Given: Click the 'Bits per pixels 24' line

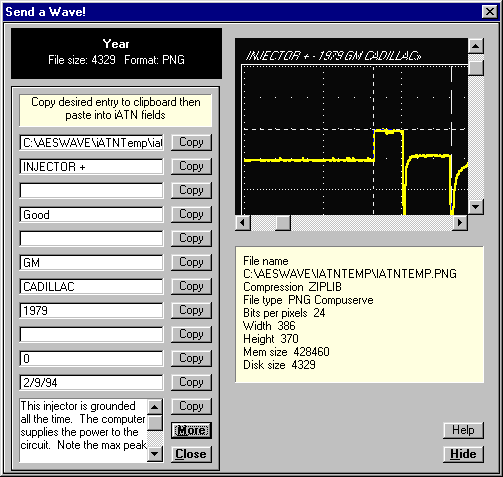Looking at the screenshot, I should [x=284, y=313].
